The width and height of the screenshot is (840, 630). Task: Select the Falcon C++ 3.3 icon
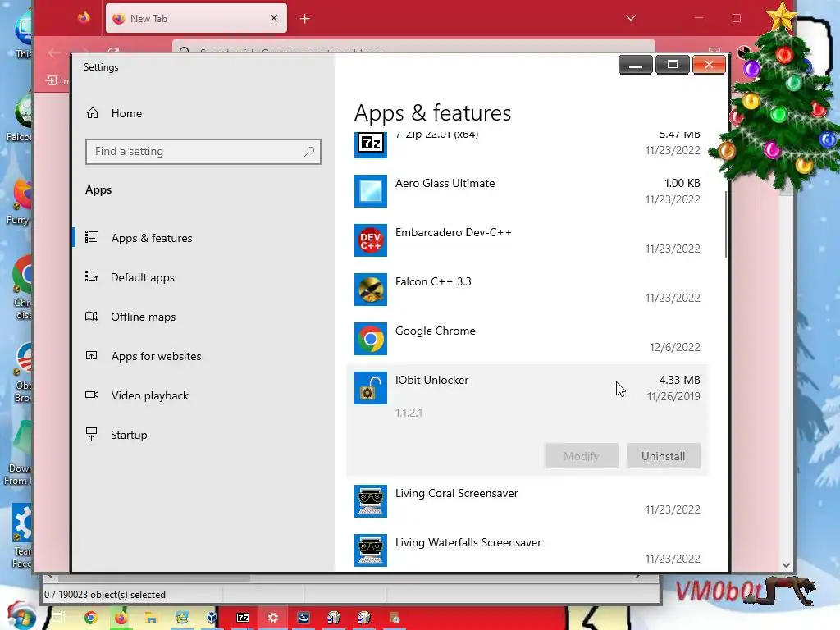[x=371, y=290]
